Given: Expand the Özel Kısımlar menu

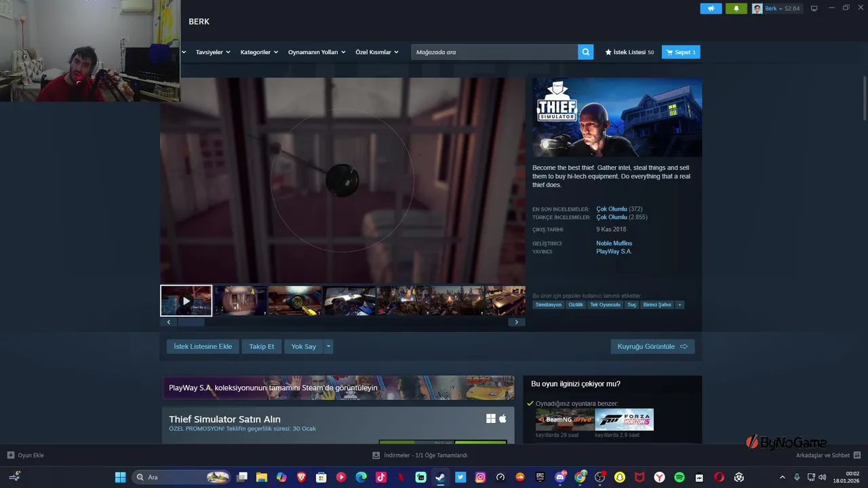Looking at the screenshot, I should pyautogui.click(x=377, y=52).
